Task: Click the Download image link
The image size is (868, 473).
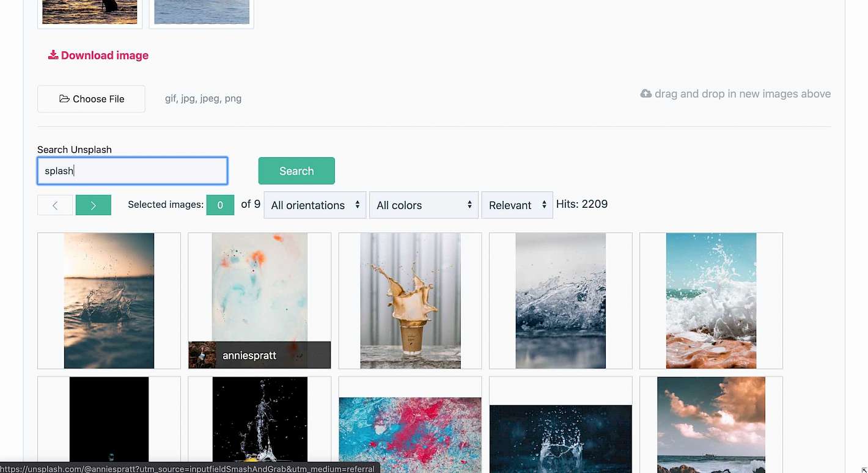Action: point(98,55)
